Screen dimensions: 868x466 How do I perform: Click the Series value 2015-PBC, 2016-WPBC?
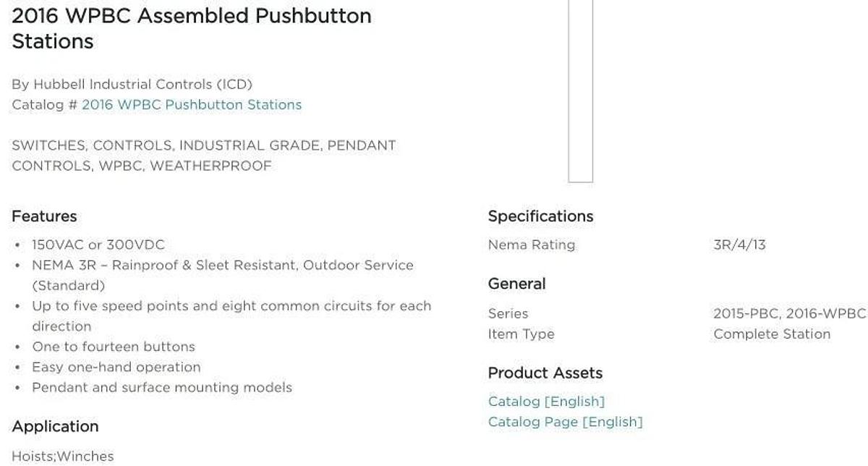789,314
